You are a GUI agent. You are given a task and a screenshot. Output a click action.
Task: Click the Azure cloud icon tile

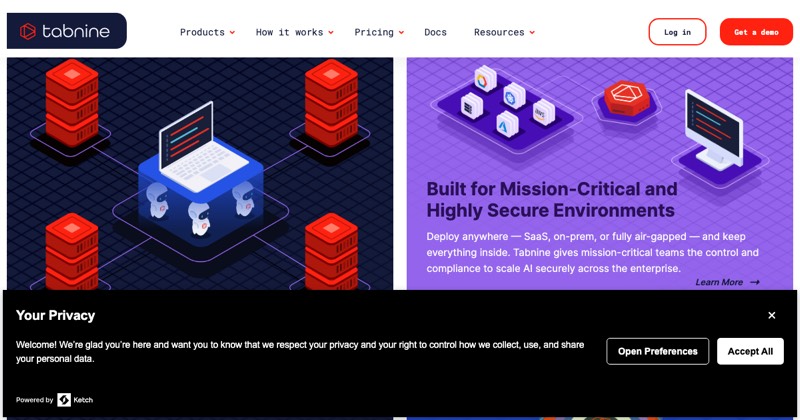tap(507, 124)
